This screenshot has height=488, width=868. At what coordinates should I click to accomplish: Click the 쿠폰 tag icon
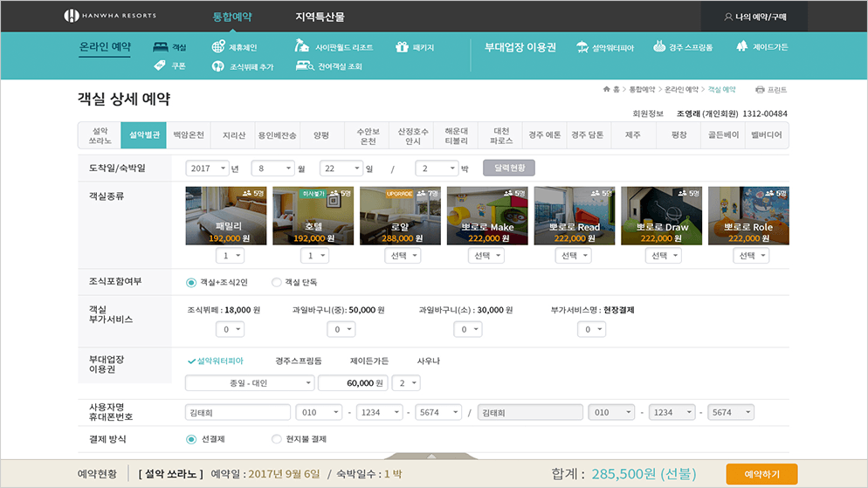coord(160,65)
